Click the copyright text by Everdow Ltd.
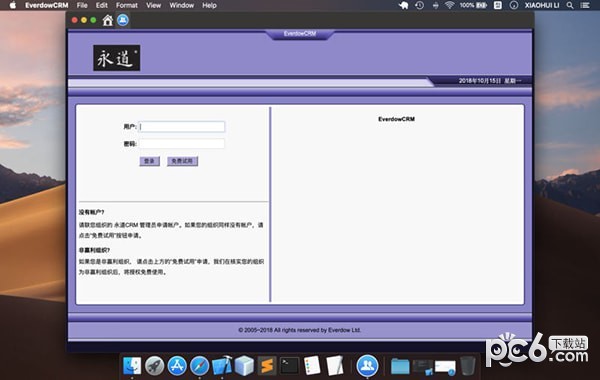This screenshot has height=380, width=600. pyautogui.click(x=300, y=330)
